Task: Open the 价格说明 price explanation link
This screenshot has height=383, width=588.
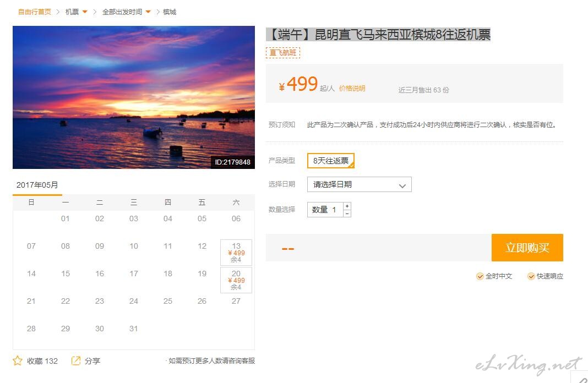Action: click(x=352, y=89)
